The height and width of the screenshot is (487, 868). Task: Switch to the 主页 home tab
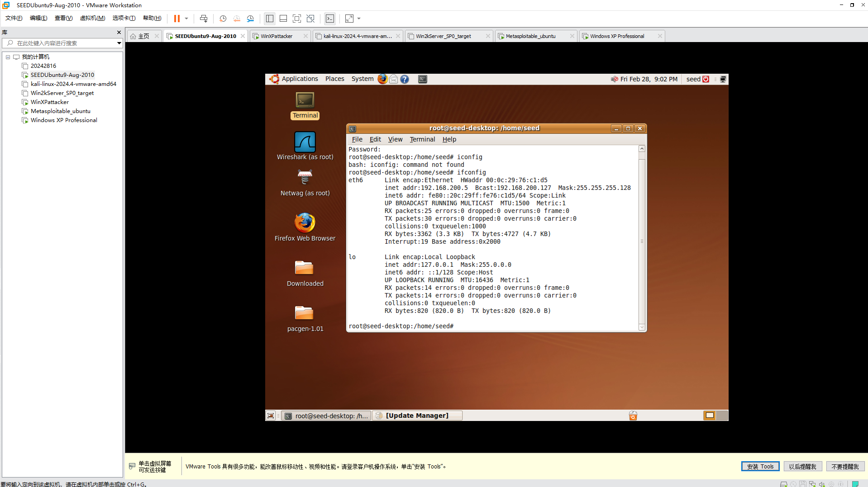[x=143, y=36]
